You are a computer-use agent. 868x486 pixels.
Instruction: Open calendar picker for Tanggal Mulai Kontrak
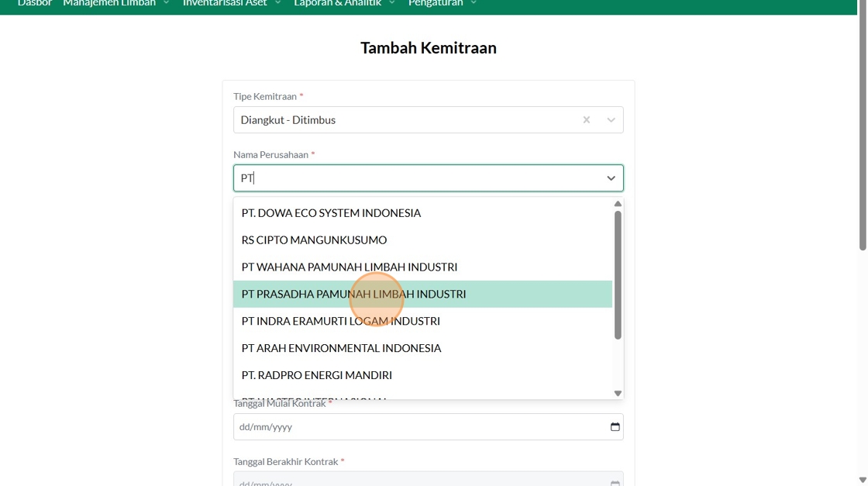615,427
